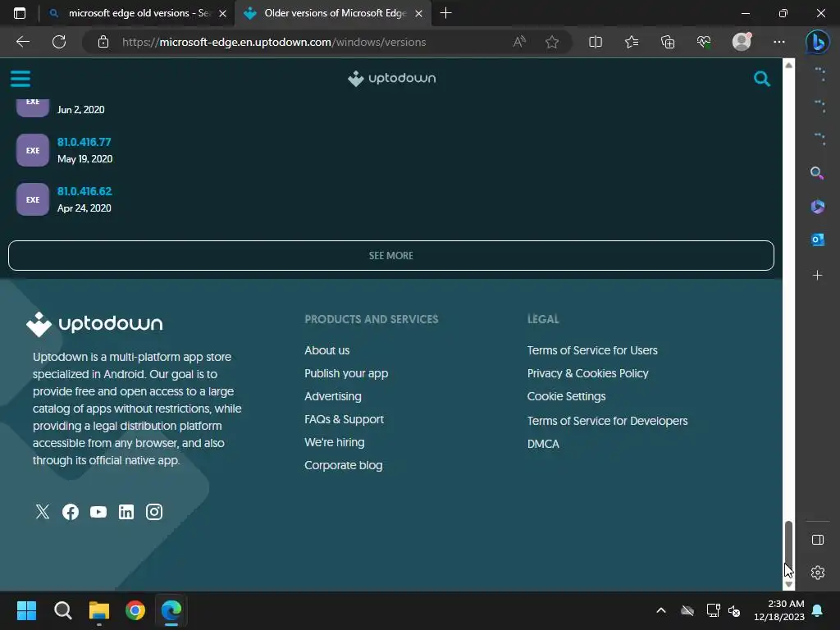Open the Cookie Settings link
840x630 pixels.
click(566, 396)
